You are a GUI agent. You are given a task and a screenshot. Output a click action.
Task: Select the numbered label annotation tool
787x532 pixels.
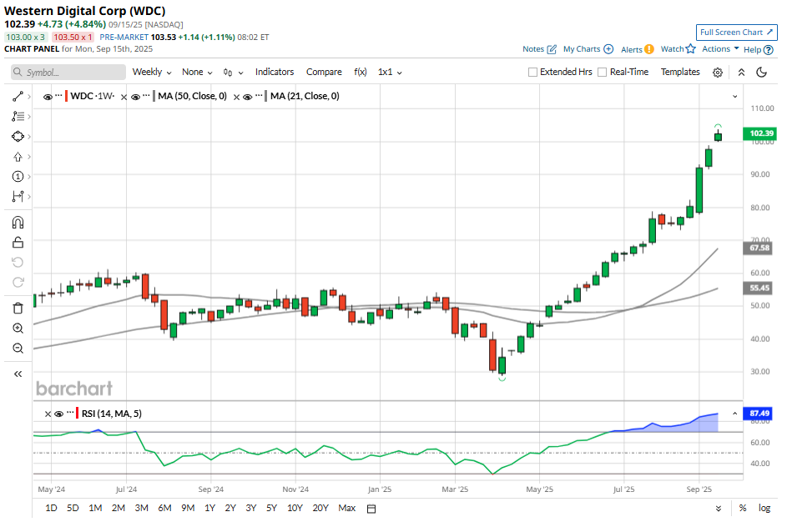pos(18,177)
